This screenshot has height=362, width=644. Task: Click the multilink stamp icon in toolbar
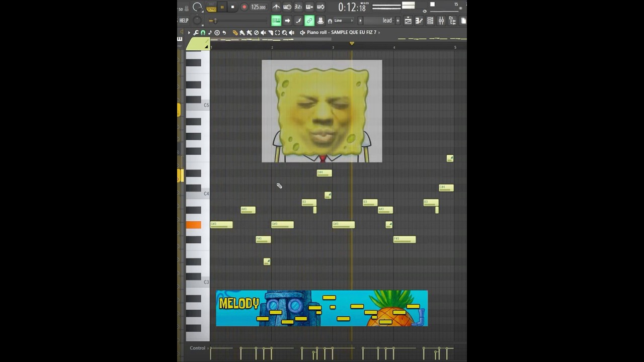click(320, 21)
